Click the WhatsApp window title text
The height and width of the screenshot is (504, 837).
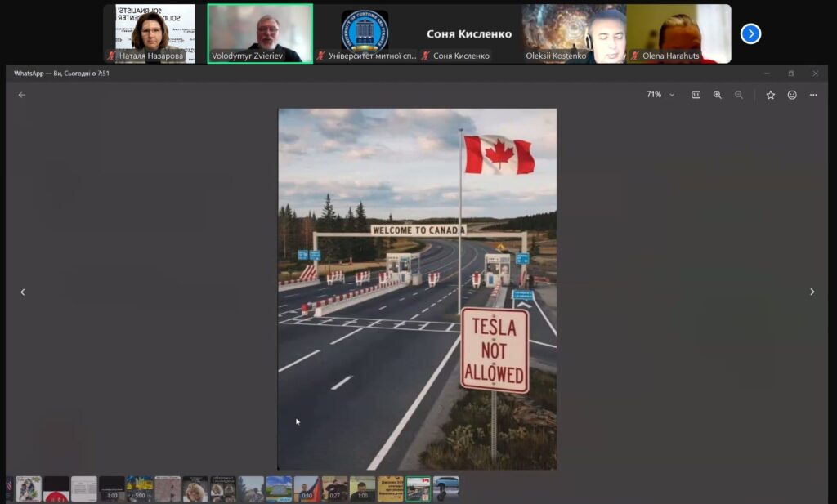click(x=61, y=74)
